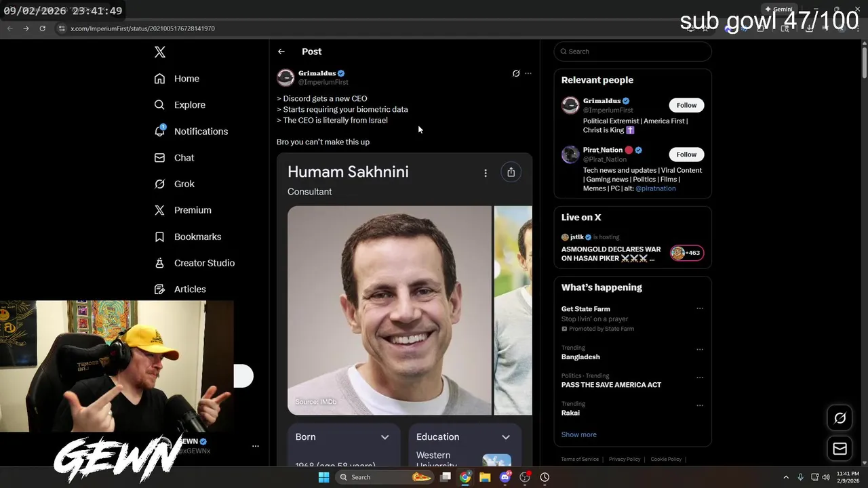Click the Explore magnifier icon
The height and width of the screenshot is (488, 868).
point(159,105)
